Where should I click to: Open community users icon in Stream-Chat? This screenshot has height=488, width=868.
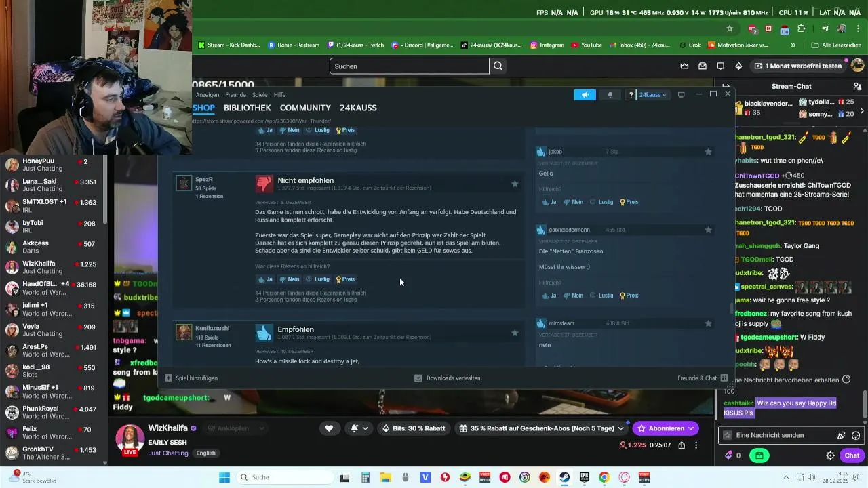click(856, 86)
